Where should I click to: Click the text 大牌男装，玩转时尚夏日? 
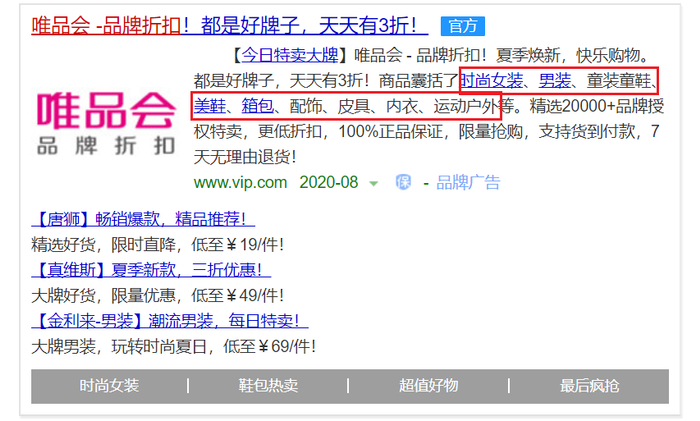119,346
